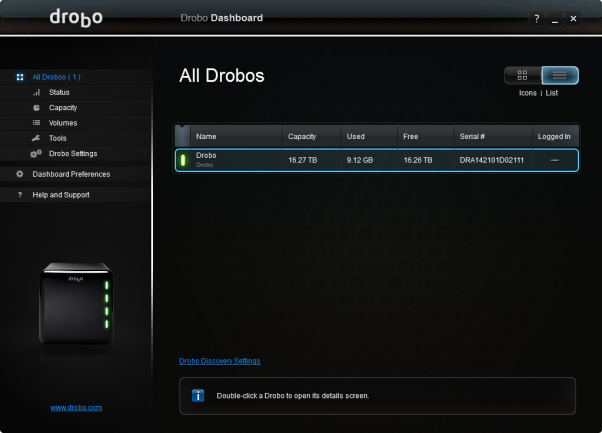Sort by the Name column header
Screen dimensions: 602x433
pyautogui.click(x=236, y=136)
